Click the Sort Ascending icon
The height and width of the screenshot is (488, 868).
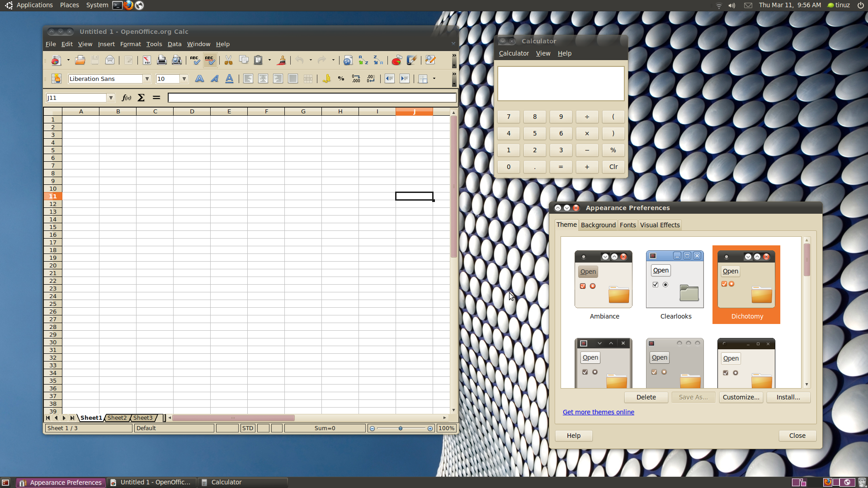point(363,60)
